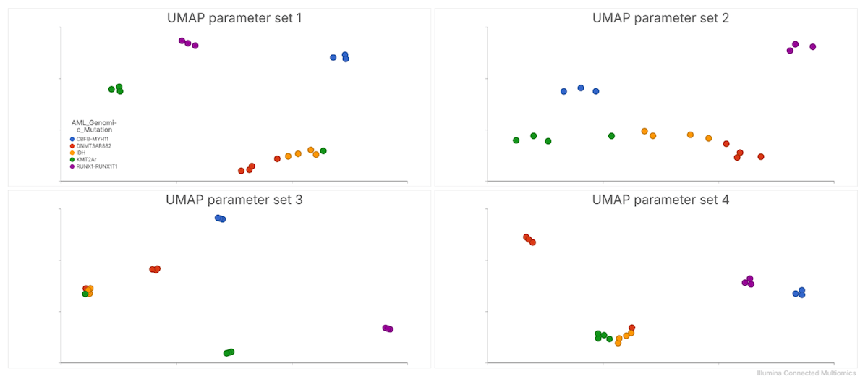Toggle the IDH legend label

pos(81,153)
